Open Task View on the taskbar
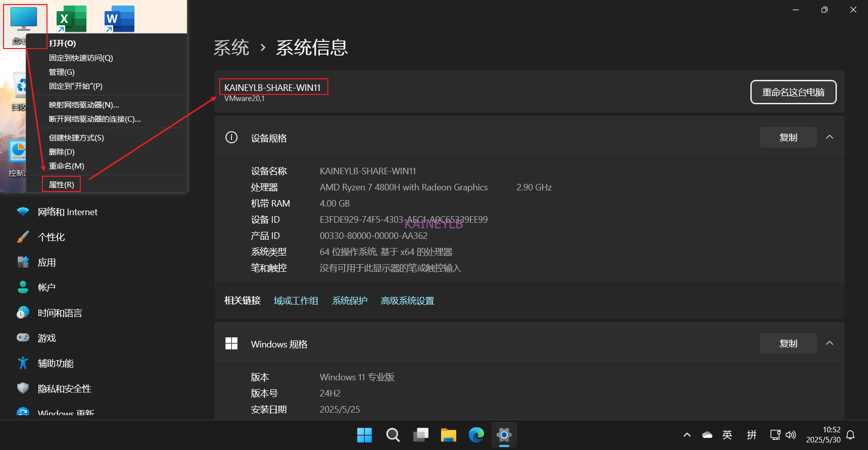The image size is (868, 450). tap(420, 435)
